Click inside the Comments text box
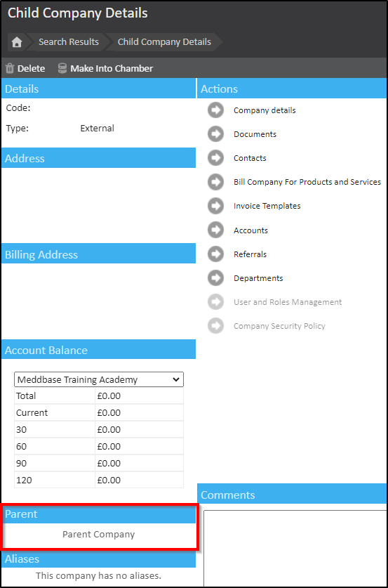388x588 pixels. [x=295, y=548]
